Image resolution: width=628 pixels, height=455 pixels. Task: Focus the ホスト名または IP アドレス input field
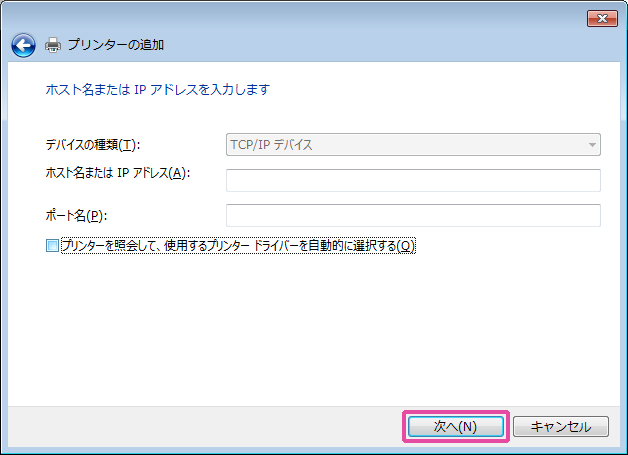412,180
